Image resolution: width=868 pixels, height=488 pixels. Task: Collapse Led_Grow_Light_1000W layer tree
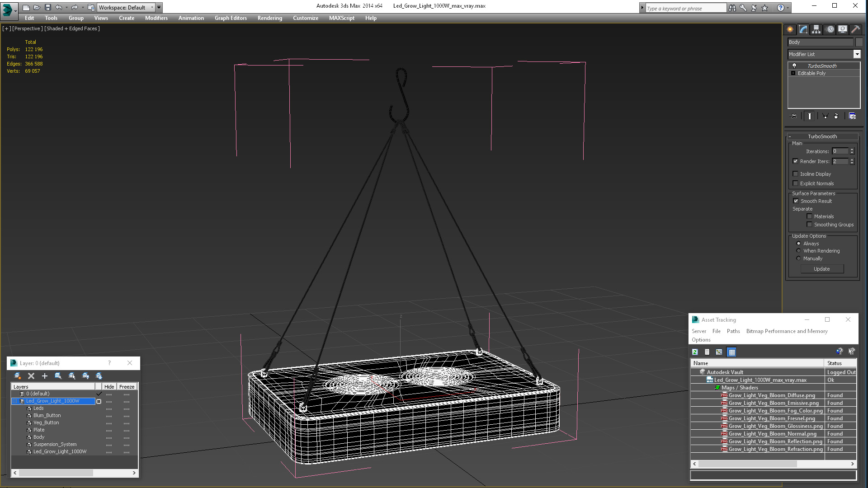pos(14,401)
